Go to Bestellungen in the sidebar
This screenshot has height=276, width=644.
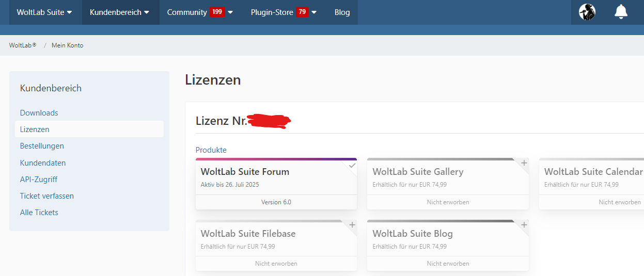(x=42, y=146)
